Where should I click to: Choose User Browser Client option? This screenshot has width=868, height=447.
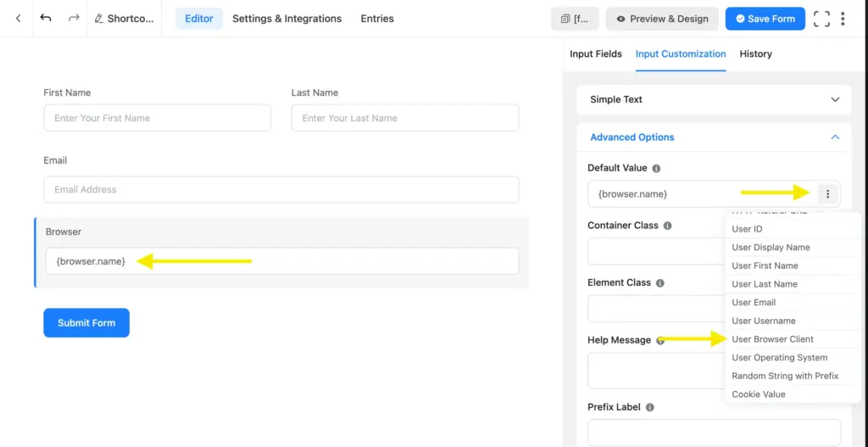click(x=793, y=339)
